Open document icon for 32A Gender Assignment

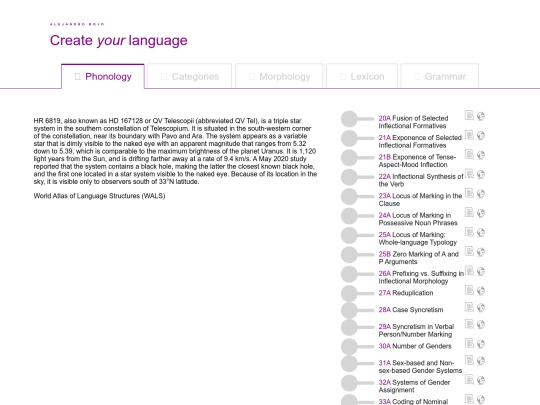coord(469,379)
